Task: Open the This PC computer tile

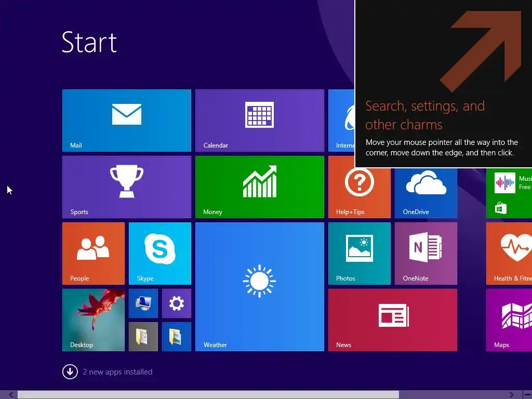Action: (143, 303)
